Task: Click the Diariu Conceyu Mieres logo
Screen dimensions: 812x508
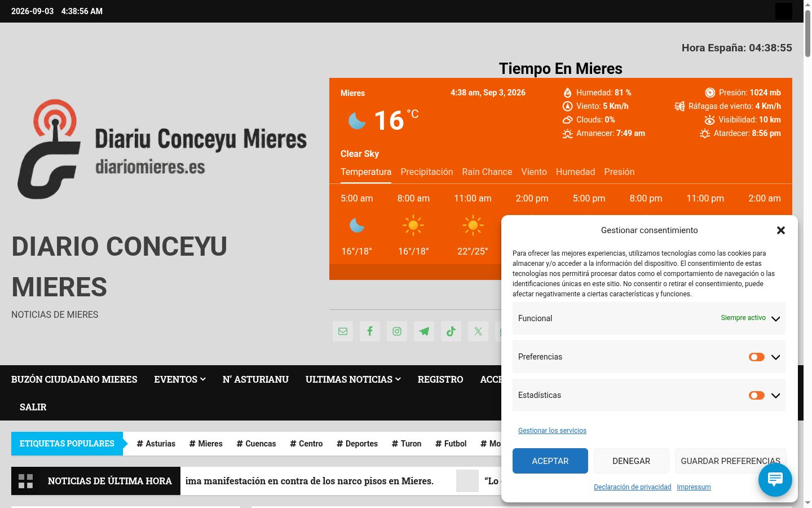Action: click(x=162, y=149)
